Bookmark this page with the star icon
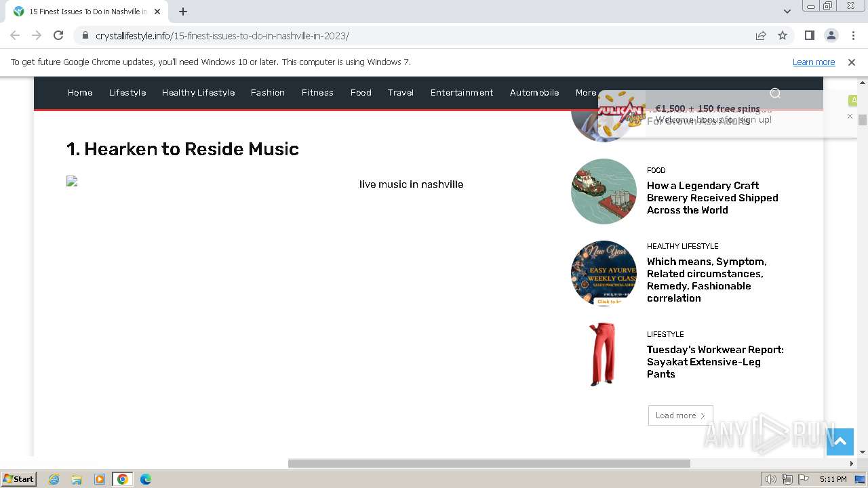This screenshot has height=488, width=868. [783, 35]
